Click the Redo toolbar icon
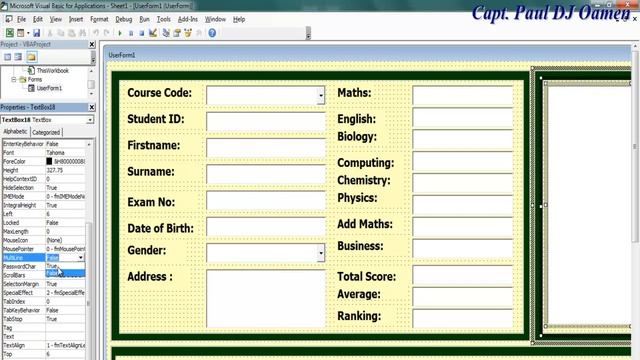The image size is (640, 360). click(x=107, y=33)
